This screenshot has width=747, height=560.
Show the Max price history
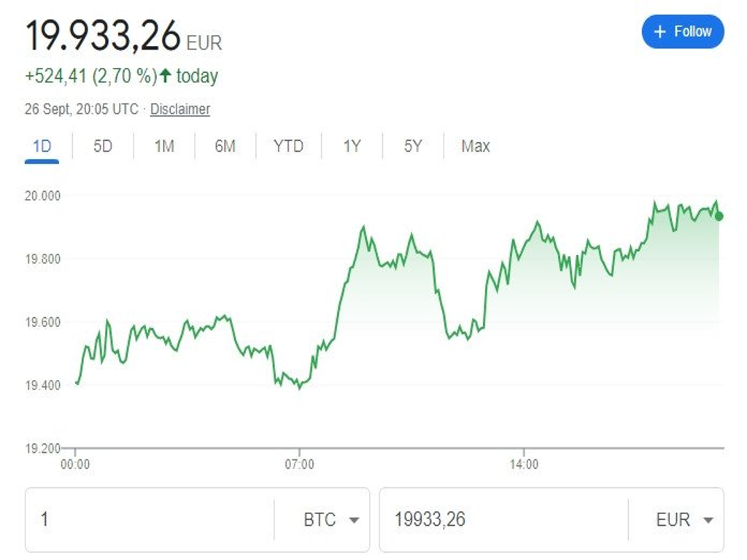(476, 147)
